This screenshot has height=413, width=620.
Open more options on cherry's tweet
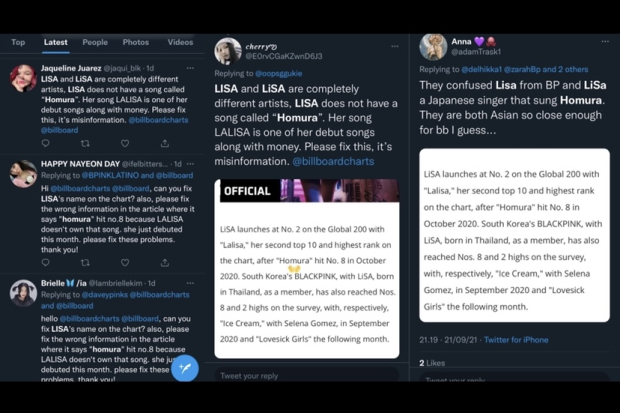tap(395, 46)
